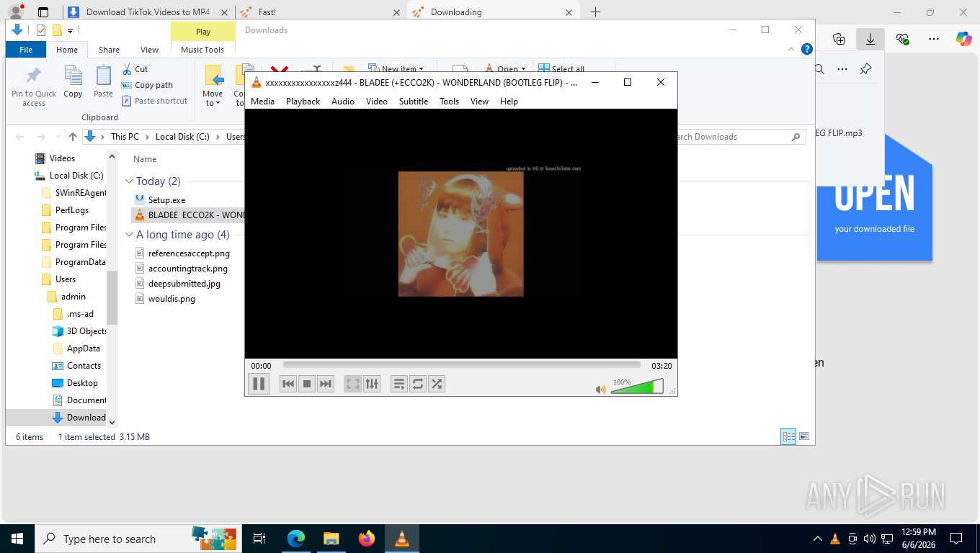Select deepsubmitted.jpg file
The width and height of the screenshot is (980, 553).
pyautogui.click(x=184, y=284)
